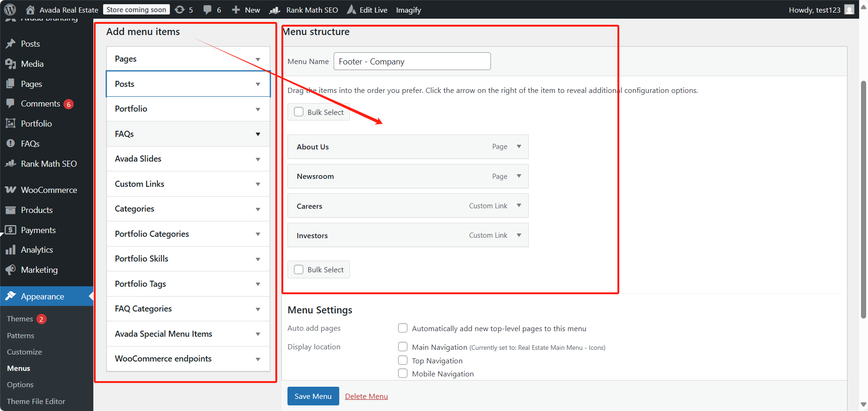
Task: Open the comments bubble icon in admin bar
Action: [208, 10]
